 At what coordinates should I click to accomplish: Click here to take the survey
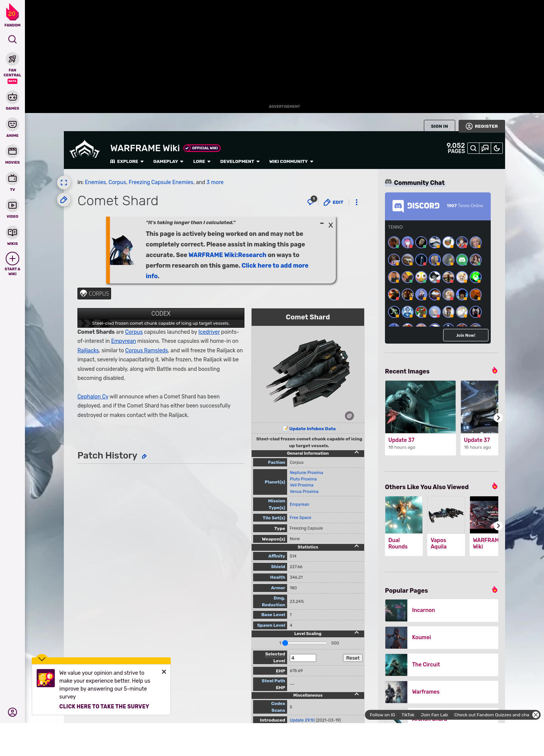point(104,706)
